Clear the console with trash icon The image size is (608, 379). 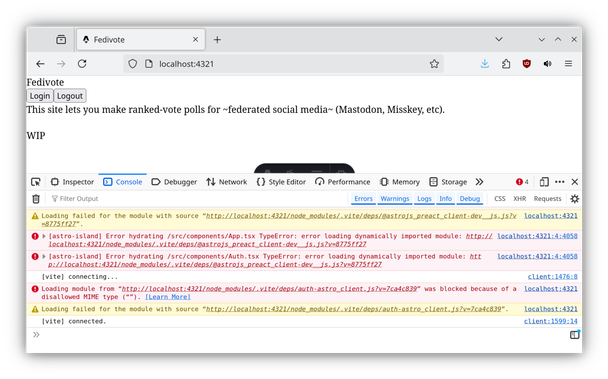click(36, 199)
